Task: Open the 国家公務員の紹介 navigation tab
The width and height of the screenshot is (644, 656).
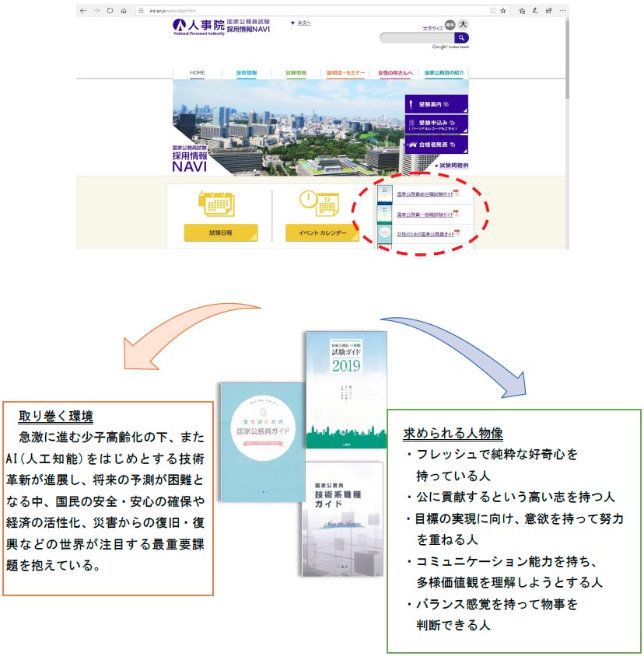Action: click(444, 73)
